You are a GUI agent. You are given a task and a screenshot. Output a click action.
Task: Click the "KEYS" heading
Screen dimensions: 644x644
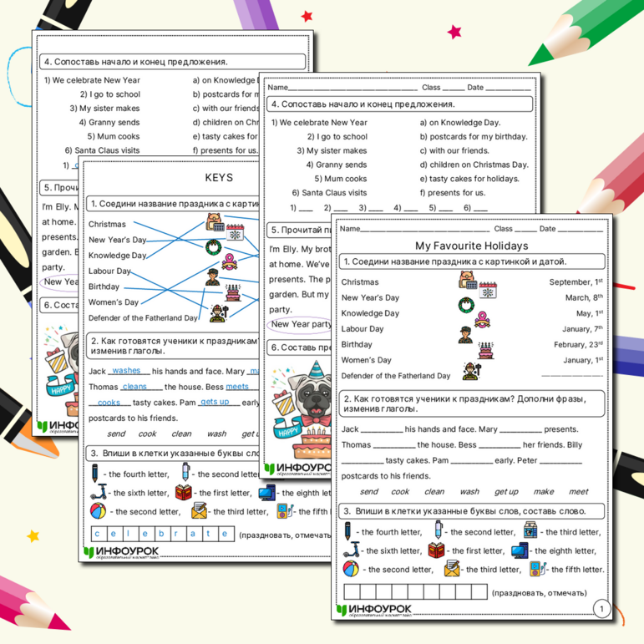[219, 177]
